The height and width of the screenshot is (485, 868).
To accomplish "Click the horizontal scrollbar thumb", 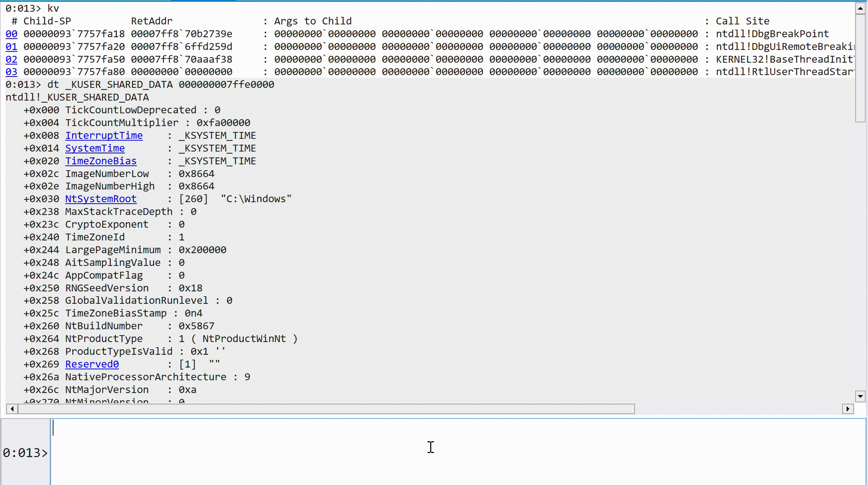I will coord(326,409).
